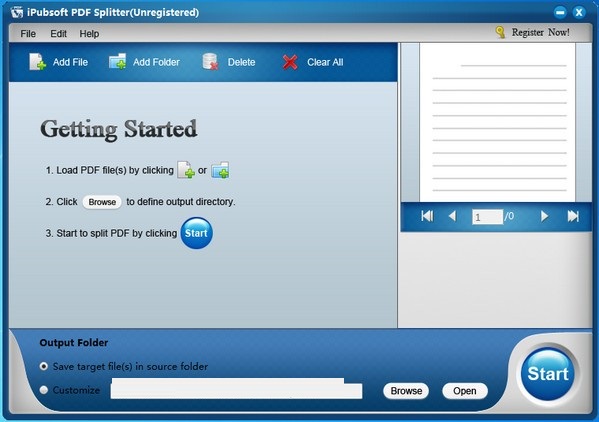Screen dimensions: 599x422
Task: Jump to last page in preview
Action: (573, 216)
